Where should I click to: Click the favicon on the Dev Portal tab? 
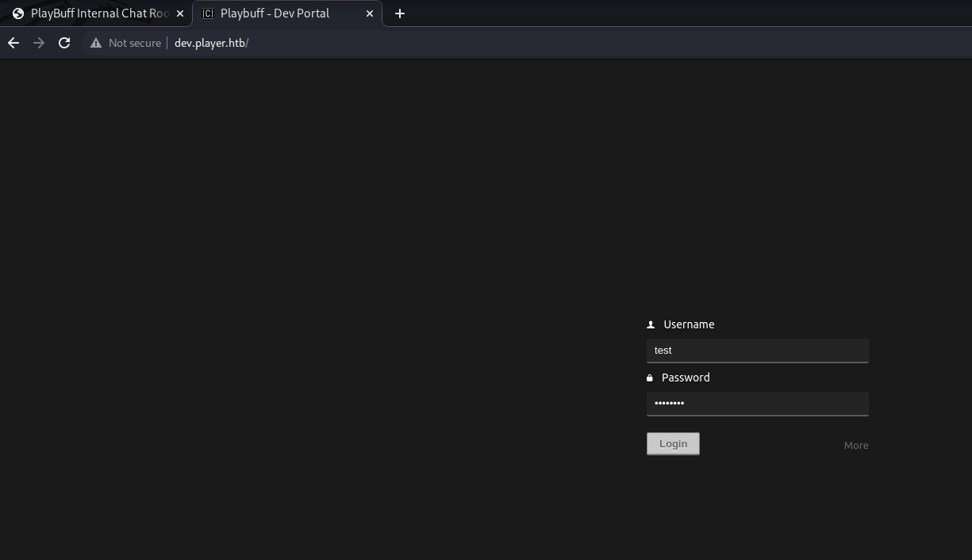(208, 13)
